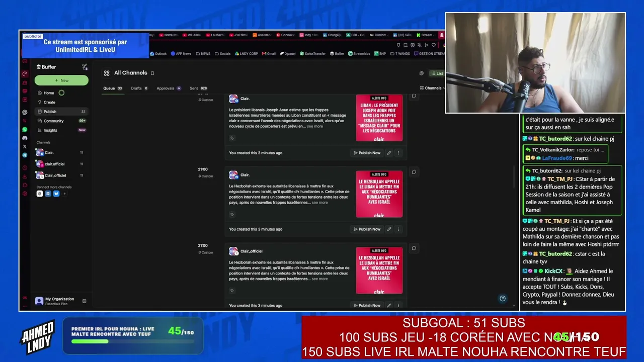
Task: Open the Clair. Hezbollah post image thumbnail
Action: tap(379, 195)
